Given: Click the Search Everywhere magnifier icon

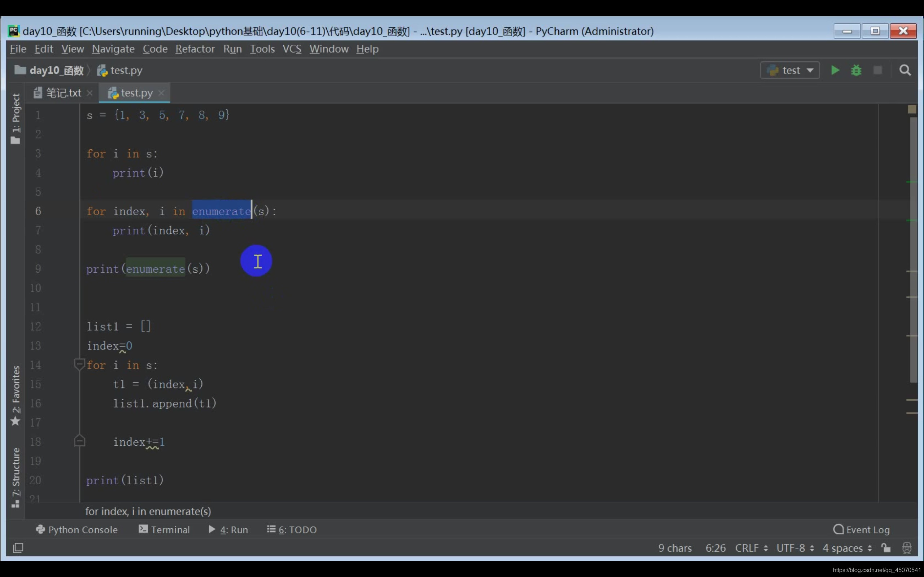Looking at the screenshot, I should 905,70.
